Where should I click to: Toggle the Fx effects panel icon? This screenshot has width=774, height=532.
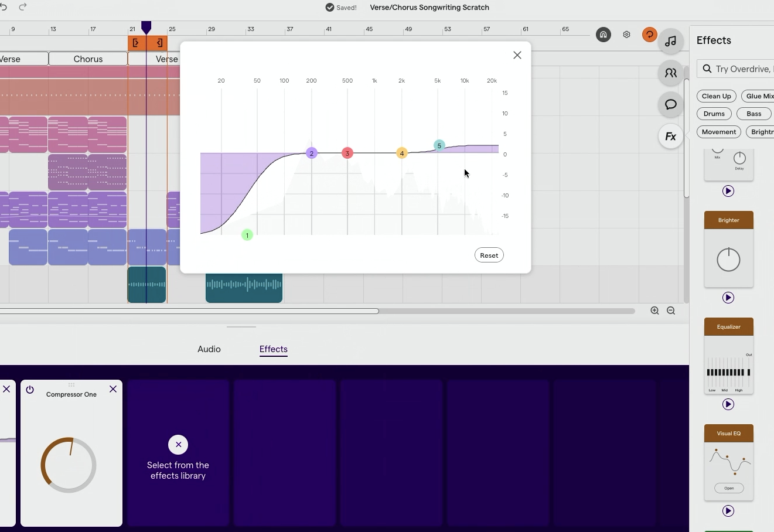point(671,137)
